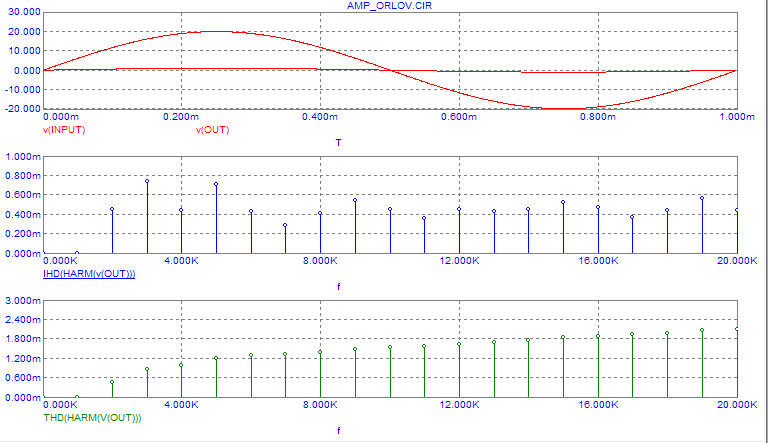Click the 1.000m time axis value
This screenshot has width=768, height=443.
pos(737,117)
